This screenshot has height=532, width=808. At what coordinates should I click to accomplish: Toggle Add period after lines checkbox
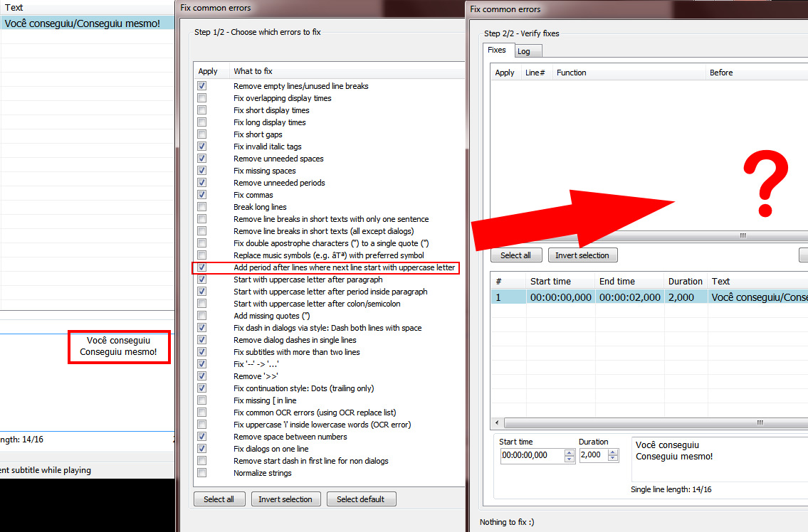point(202,267)
